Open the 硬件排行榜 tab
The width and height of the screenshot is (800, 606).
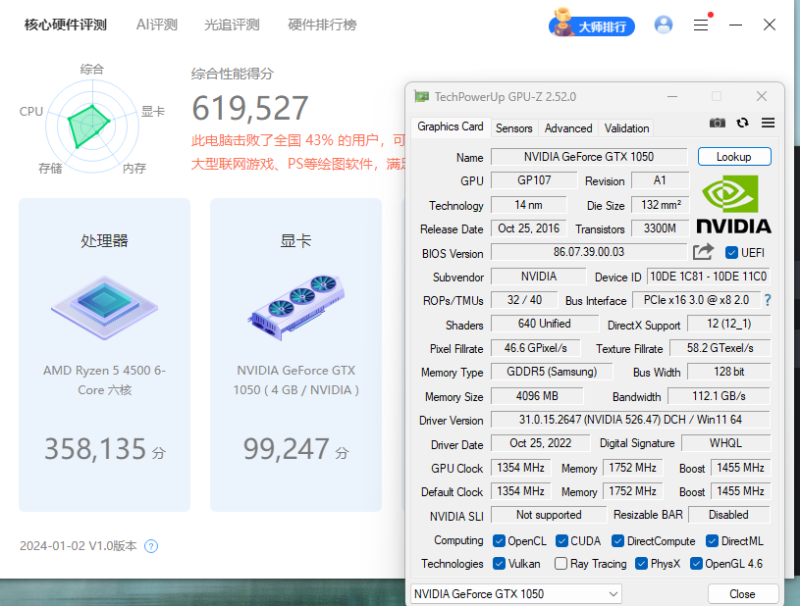click(322, 24)
